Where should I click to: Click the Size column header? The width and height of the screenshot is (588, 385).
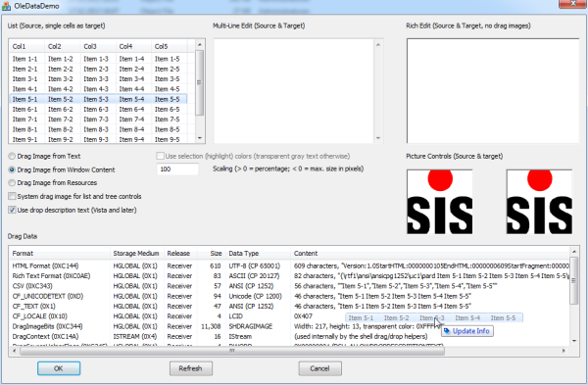coord(211,254)
